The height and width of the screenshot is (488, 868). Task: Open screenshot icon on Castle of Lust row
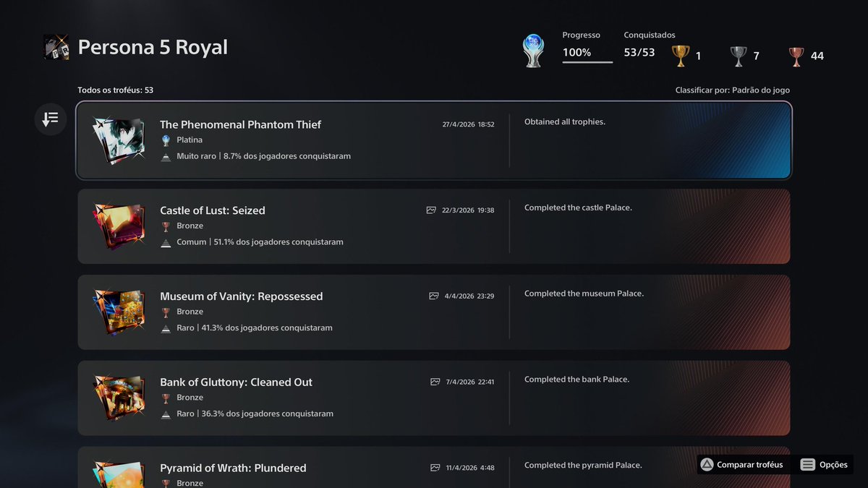click(x=431, y=210)
